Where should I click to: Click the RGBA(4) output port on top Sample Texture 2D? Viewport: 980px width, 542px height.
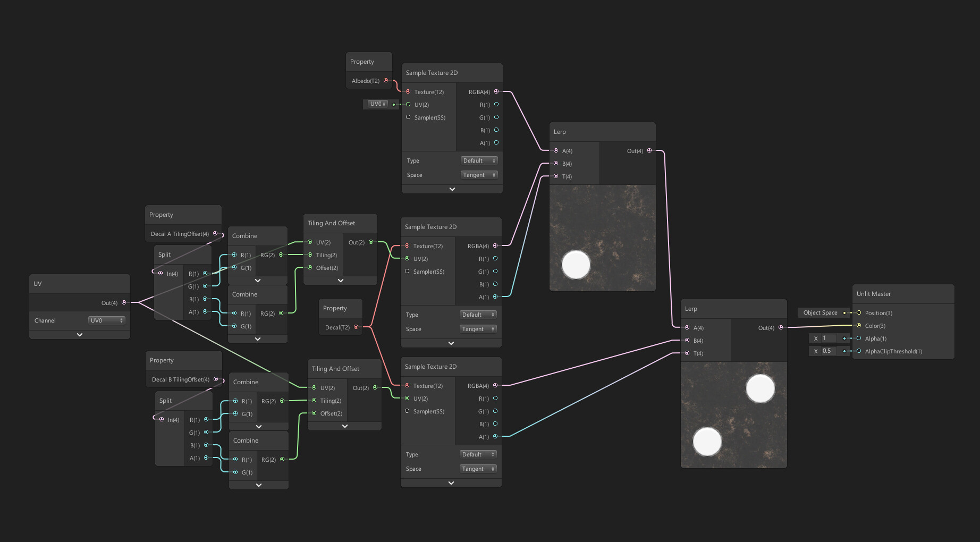[496, 91]
